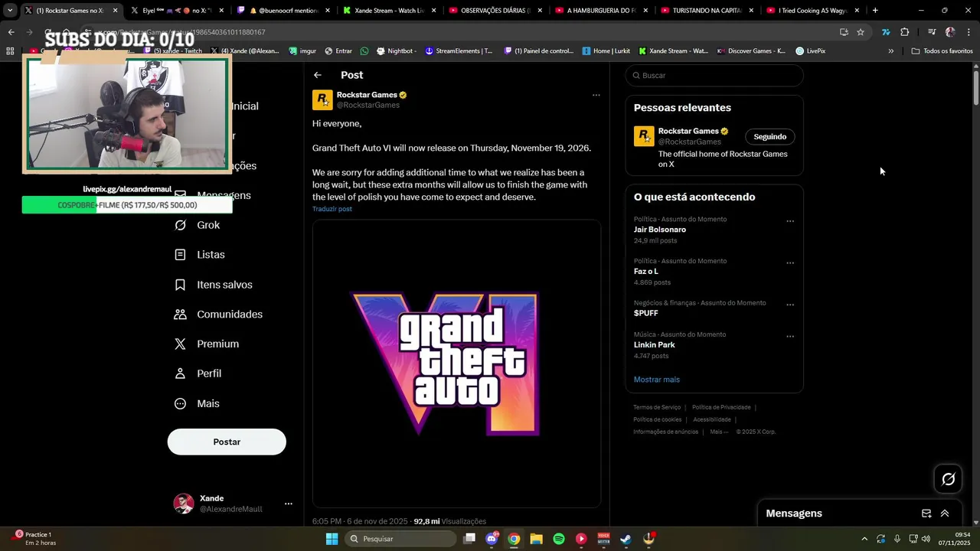980x551 pixels.
Task: Open the browser tab search dropdown
Action: pyautogui.click(x=10, y=11)
